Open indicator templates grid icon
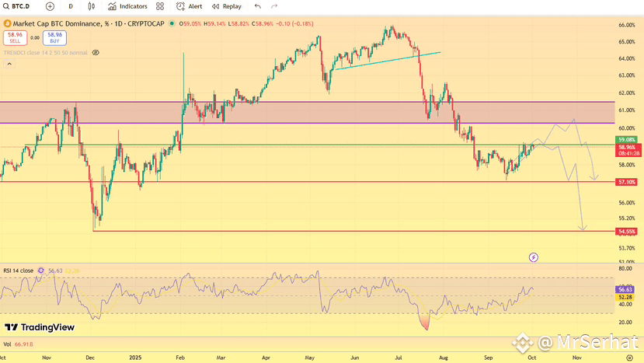This screenshot has height=363, width=644. [160, 6]
